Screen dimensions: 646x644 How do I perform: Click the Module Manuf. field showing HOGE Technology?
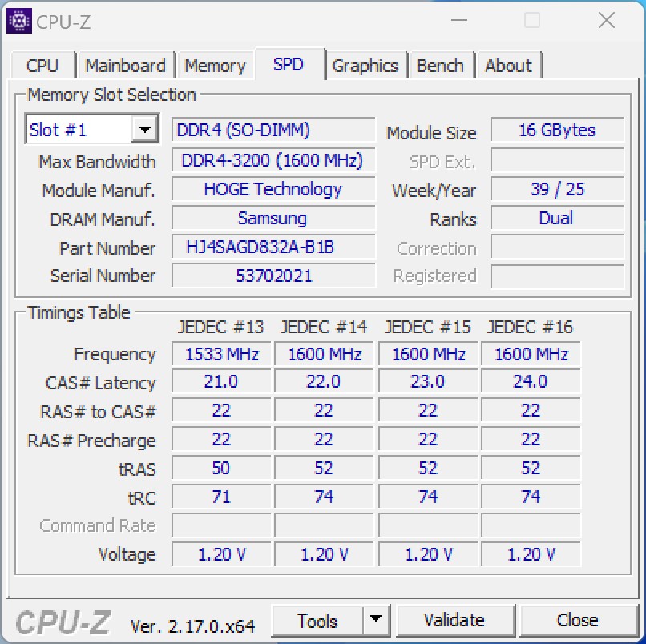[x=273, y=190]
